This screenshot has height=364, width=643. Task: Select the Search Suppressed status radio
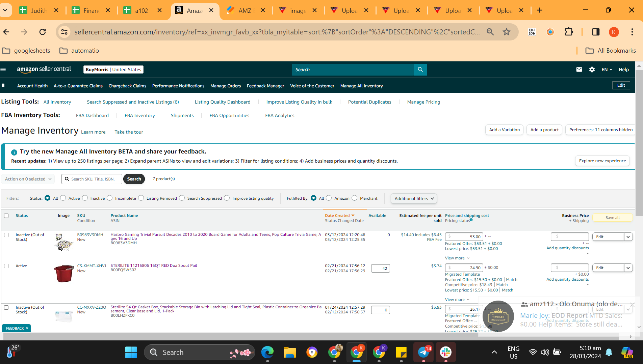[x=182, y=198]
